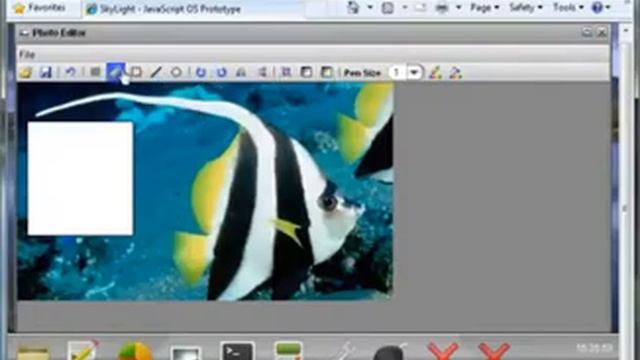Open the browser Tools menu
Viewport: 640px width, 360px height.
pos(568,7)
